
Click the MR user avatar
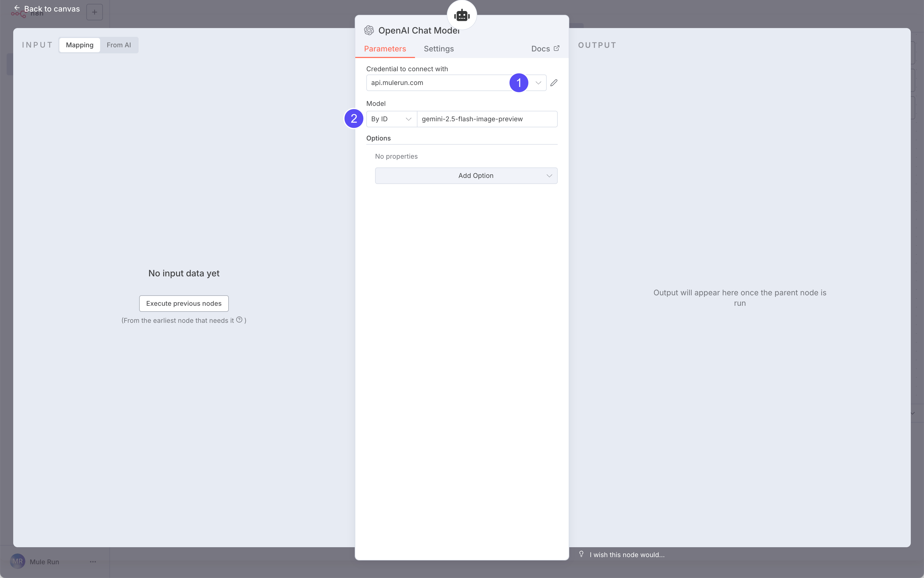[x=18, y=561]
